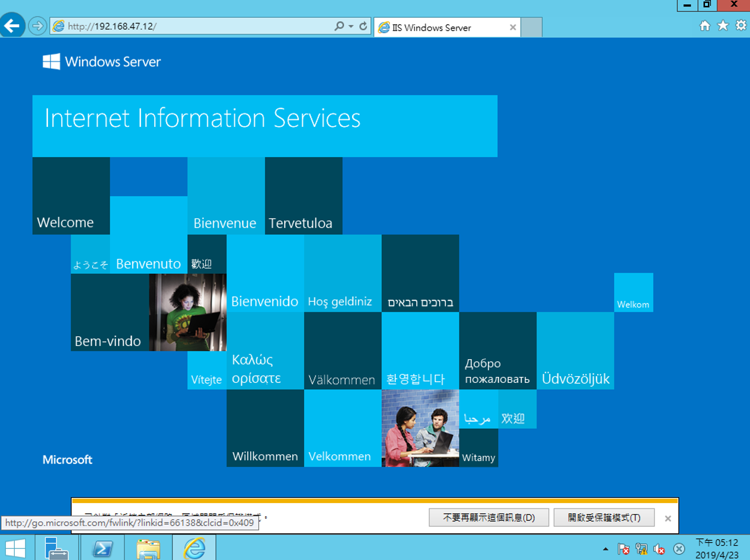The height and width of the screenshot is (560, 750).
Task: Click photo of woman holding laptop
Action: [187, 312]
